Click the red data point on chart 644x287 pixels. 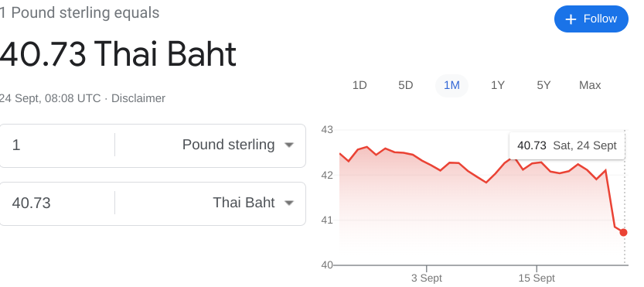tap(623, 233)
